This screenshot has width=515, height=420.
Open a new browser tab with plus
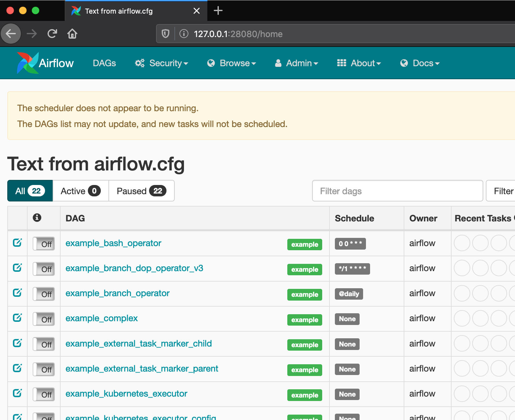pyautogui.click(x=218, y=11)
